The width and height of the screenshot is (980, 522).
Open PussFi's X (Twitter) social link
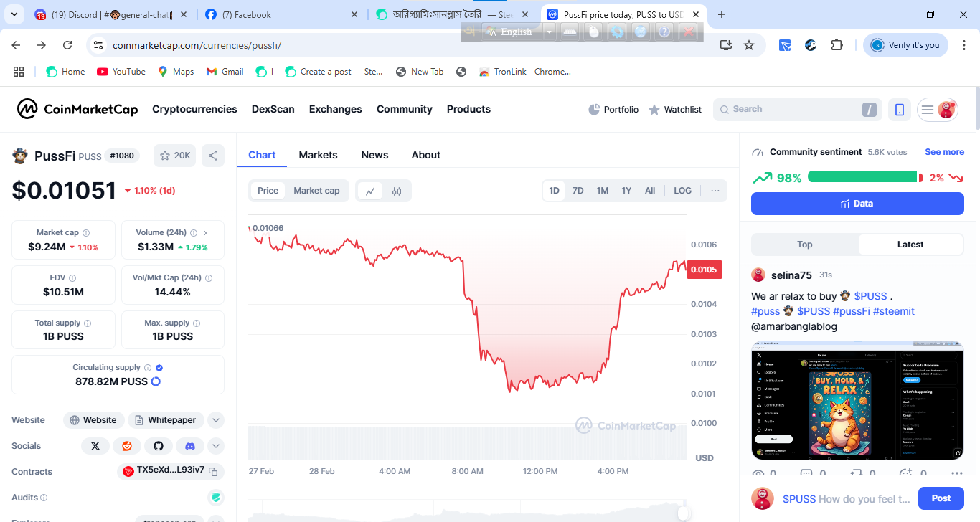95,446
